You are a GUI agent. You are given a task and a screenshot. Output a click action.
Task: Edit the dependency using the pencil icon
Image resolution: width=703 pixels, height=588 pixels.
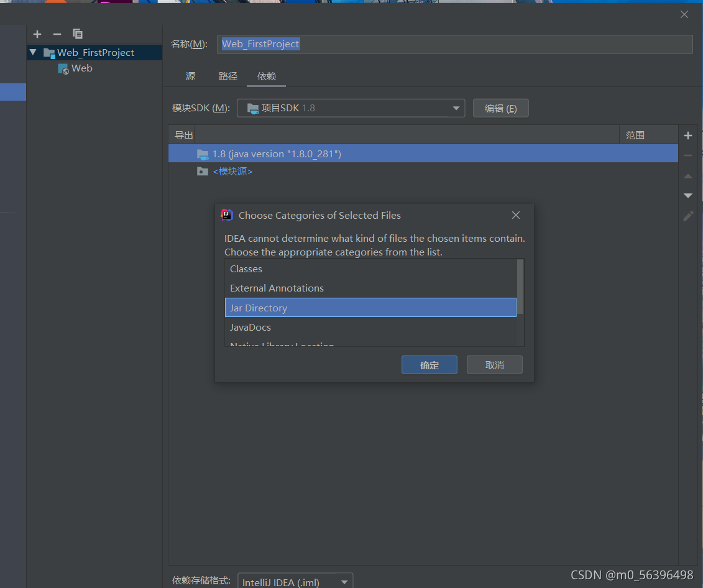pos(687,216)
